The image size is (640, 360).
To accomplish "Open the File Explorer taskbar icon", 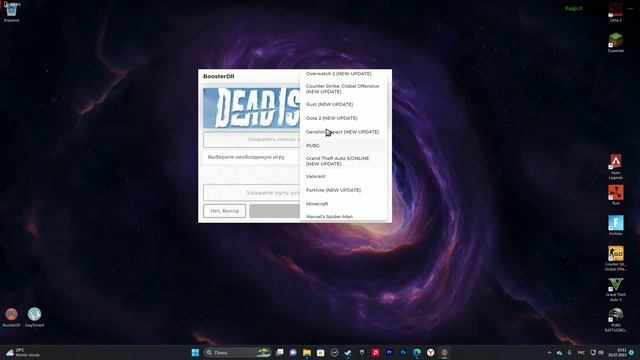I will (307, 352).
